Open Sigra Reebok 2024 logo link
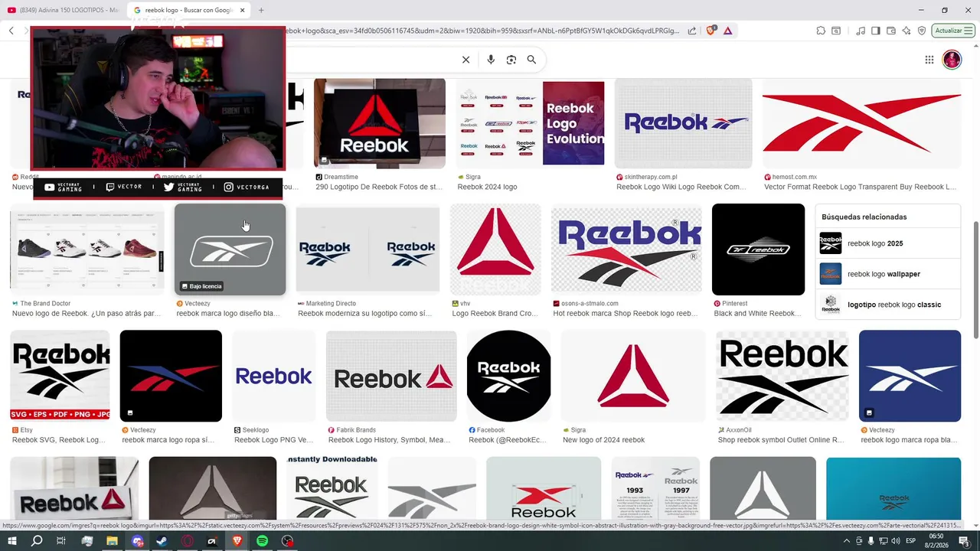Screen dimensions: 980x551 (x=487, y=187)
